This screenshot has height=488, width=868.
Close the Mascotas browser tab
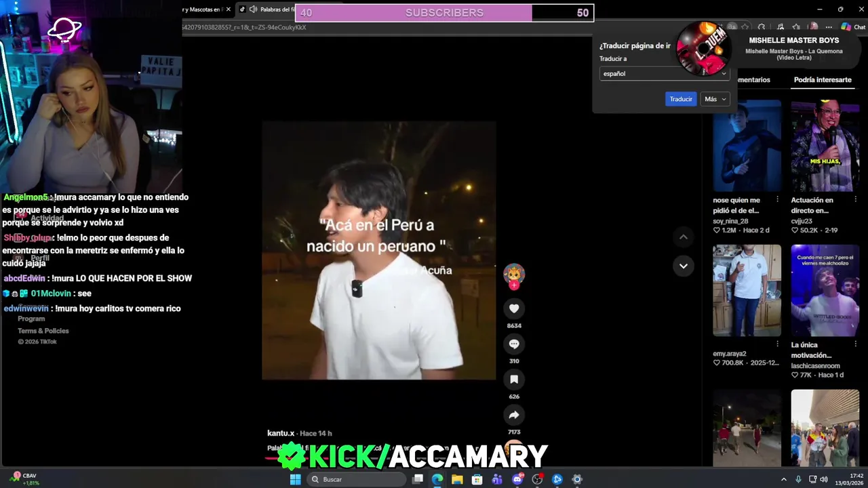(229, 9)
